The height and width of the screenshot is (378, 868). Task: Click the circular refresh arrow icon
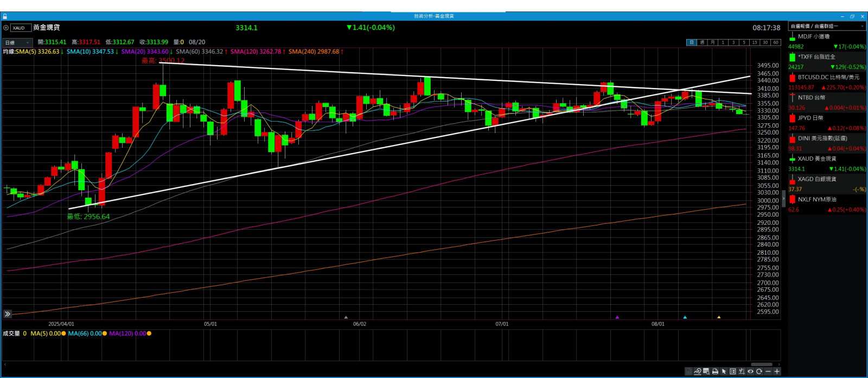759,371
